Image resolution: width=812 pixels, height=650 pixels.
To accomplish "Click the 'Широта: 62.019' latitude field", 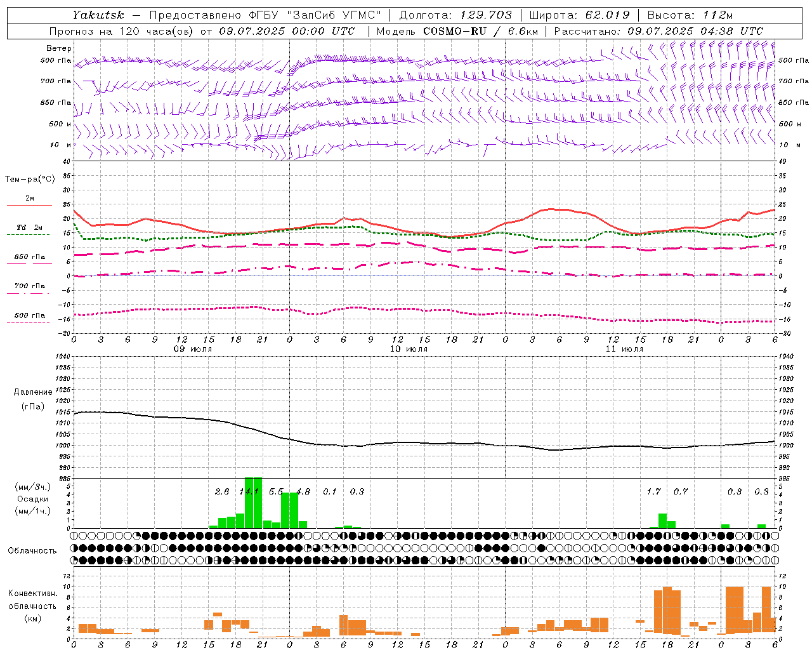I will (x=579, y=15).
